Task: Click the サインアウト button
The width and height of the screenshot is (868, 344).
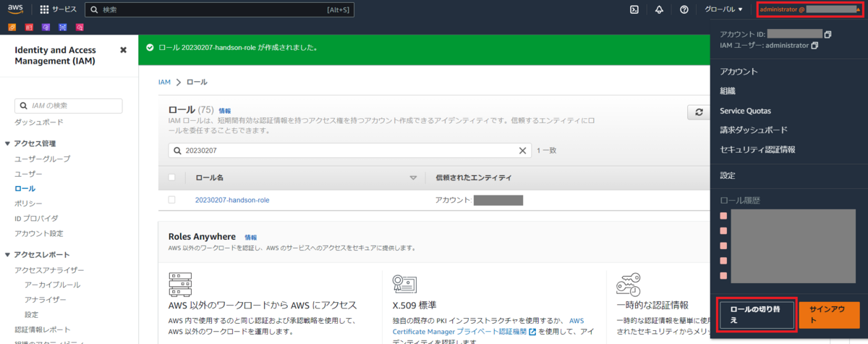Action: 829,315
